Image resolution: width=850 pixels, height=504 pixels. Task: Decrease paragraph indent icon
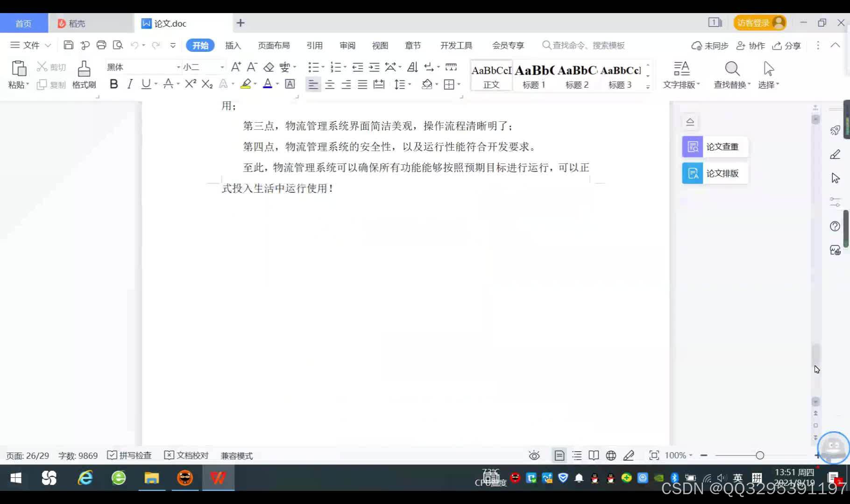tap(358, 67)
